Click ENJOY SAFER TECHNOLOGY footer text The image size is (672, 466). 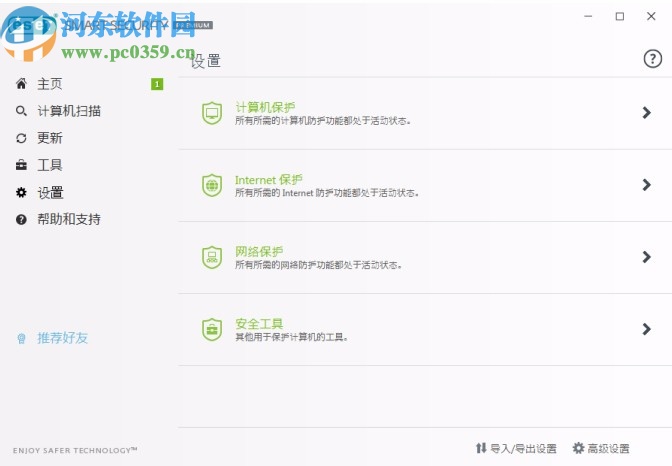pyautogui.click(x=75, y=450)
